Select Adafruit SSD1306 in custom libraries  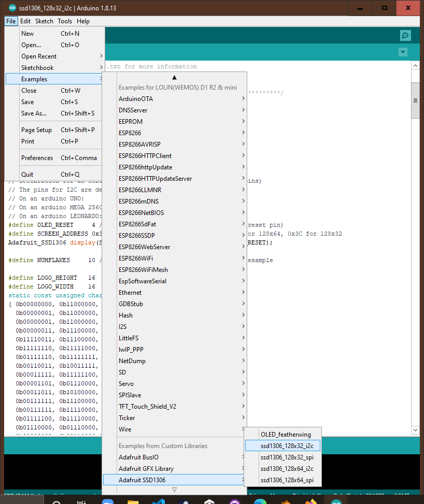tap(175, 480)
